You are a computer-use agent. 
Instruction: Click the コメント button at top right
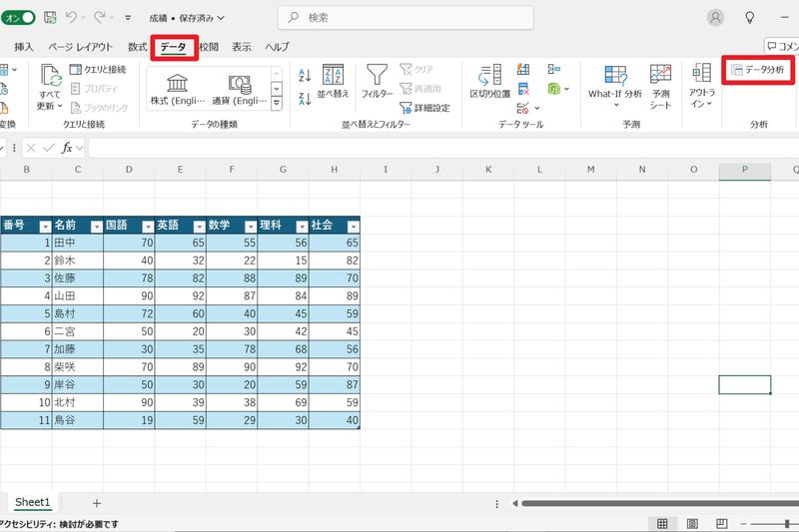pyautogui.click(x=782, y=46)
